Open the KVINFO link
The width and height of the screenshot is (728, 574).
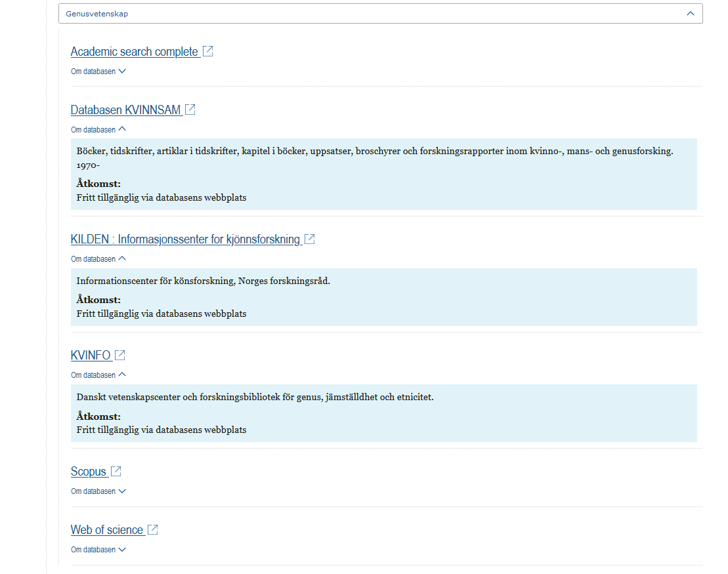[x=91, y=356]
